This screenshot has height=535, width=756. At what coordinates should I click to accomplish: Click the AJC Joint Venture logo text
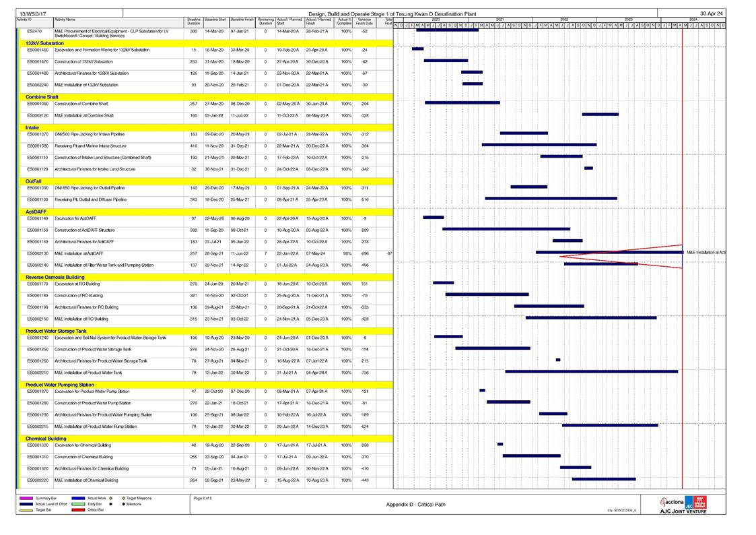683,511
